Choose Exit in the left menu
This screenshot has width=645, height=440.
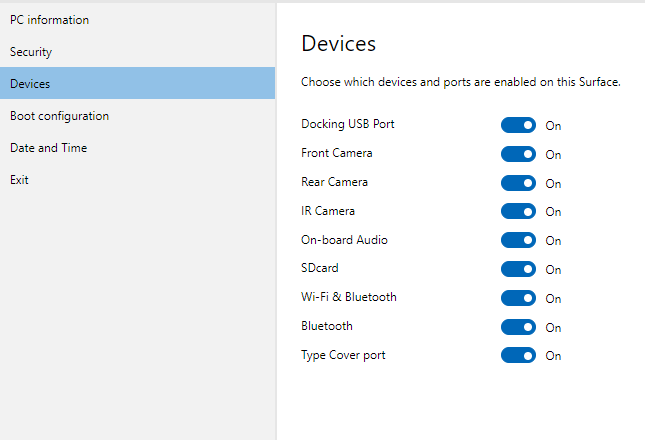(19, 180)
